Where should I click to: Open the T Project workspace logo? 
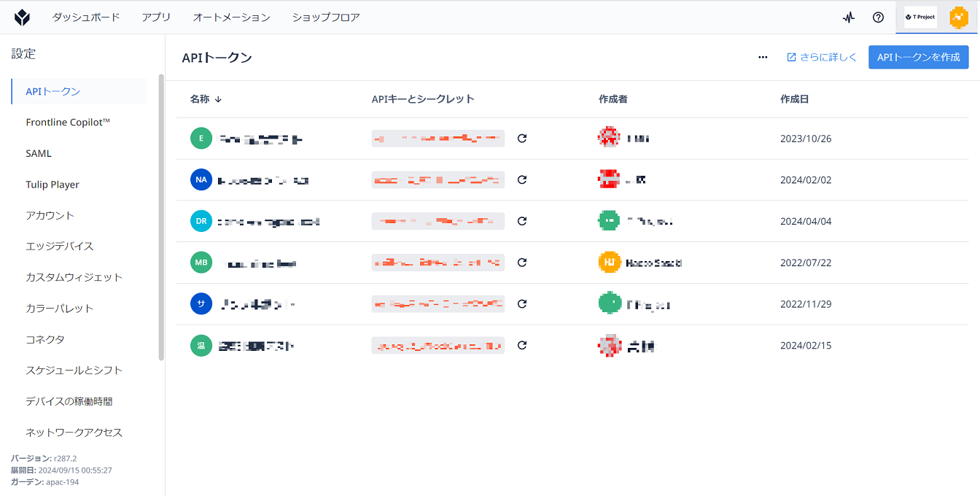pos(920,17)
